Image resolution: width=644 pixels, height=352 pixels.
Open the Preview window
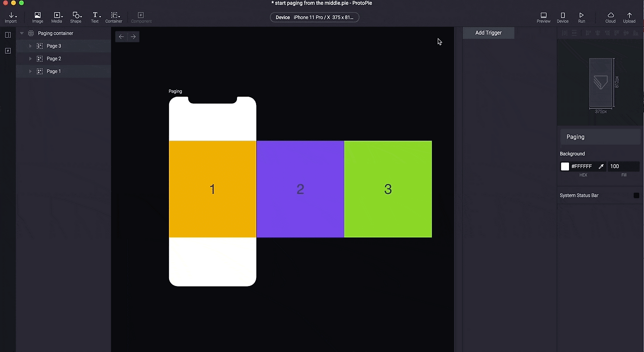click(543, 18)
